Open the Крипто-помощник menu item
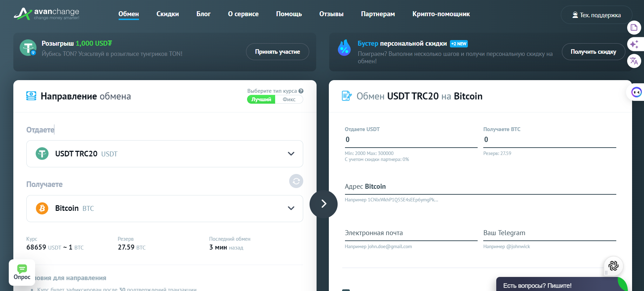Screen dimensions: 644x291 point(441,14)
